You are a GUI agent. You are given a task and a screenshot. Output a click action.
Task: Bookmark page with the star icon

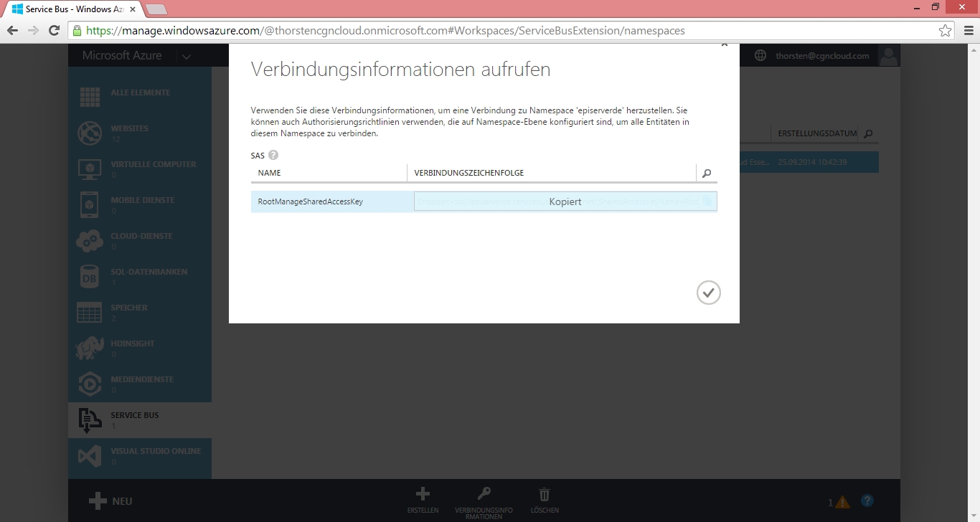[x=945, y=31]
